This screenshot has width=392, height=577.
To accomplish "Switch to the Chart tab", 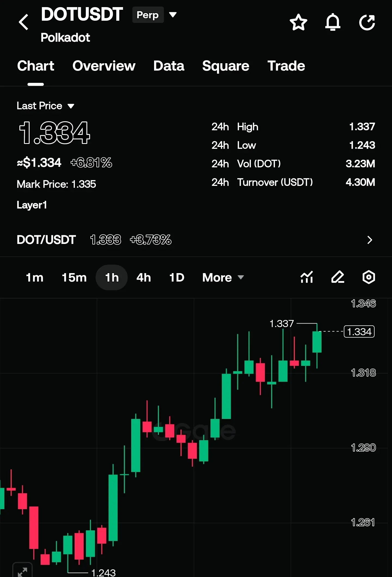I will pos(36,66).
